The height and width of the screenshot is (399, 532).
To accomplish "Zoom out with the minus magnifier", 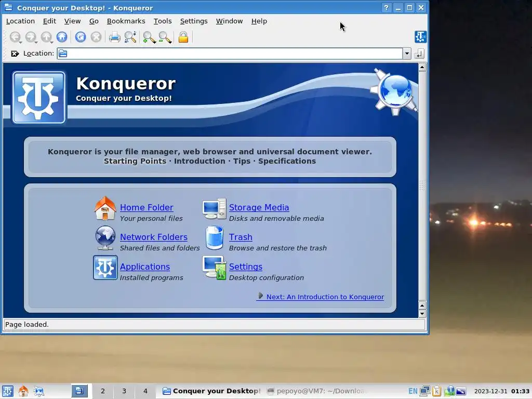I will click(165, 37).
